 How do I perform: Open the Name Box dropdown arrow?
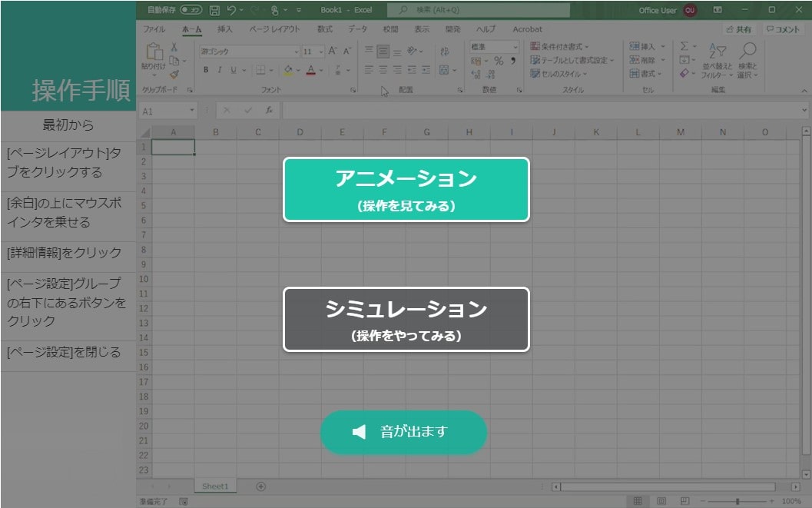(x=191, y=111)
